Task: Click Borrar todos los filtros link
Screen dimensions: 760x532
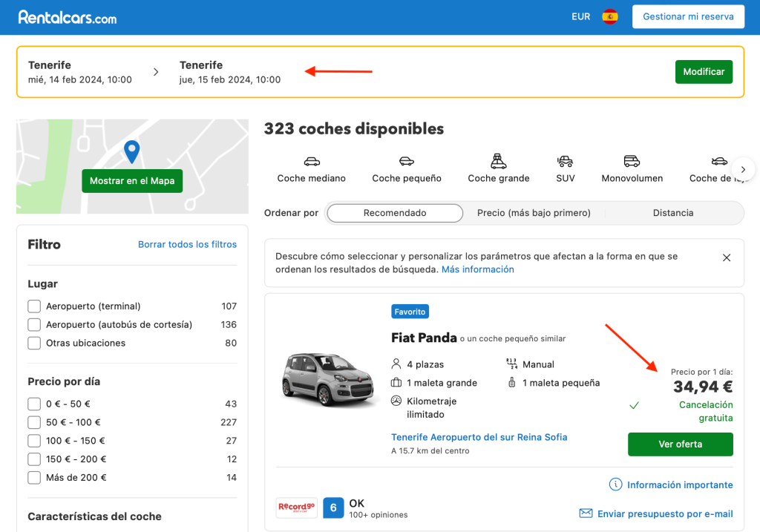Action: point(187,244)
